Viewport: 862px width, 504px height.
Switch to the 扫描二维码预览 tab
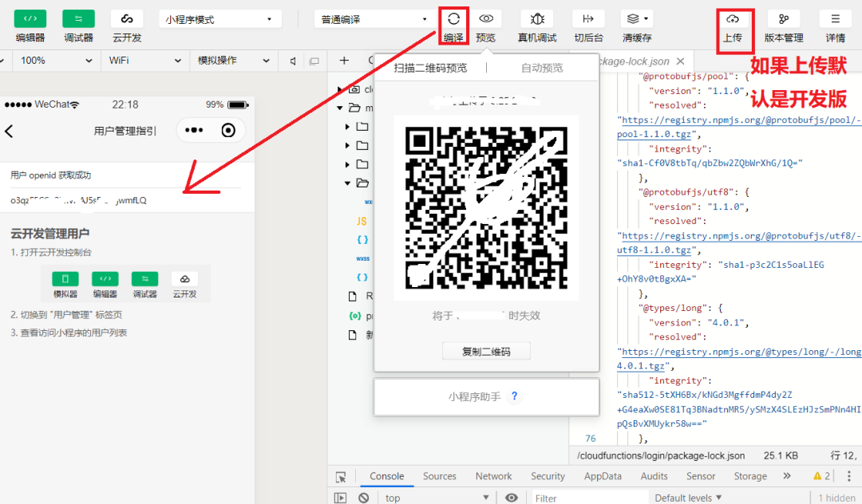pos(430,68)
